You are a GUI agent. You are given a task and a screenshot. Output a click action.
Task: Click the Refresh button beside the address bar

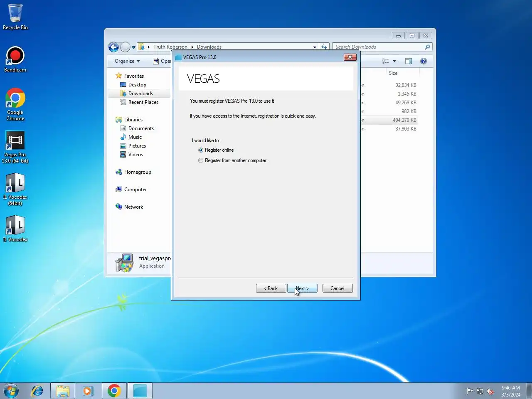(324, 47)
